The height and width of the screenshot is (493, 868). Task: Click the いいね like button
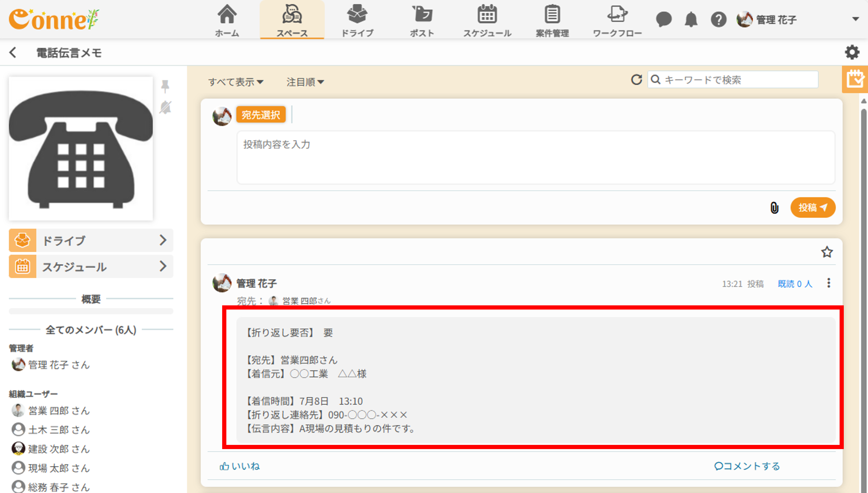click(x=239, y=466)
